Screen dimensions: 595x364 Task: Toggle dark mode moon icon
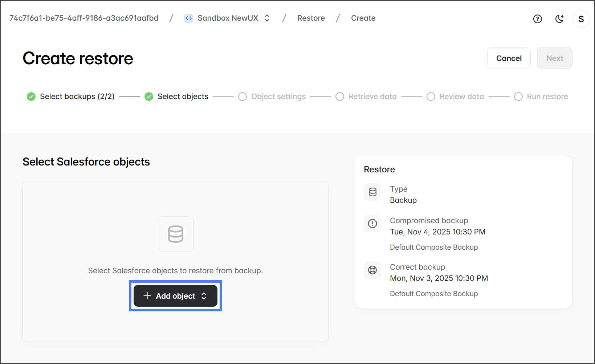coord(559,19)
